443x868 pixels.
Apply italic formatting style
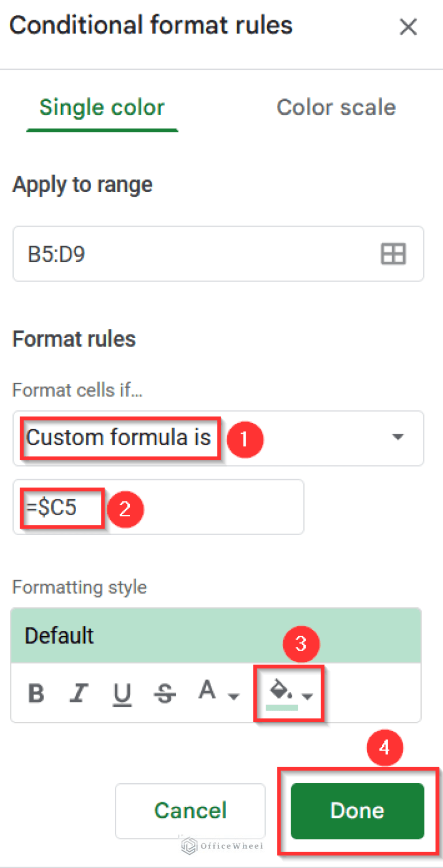pos(78,693)
